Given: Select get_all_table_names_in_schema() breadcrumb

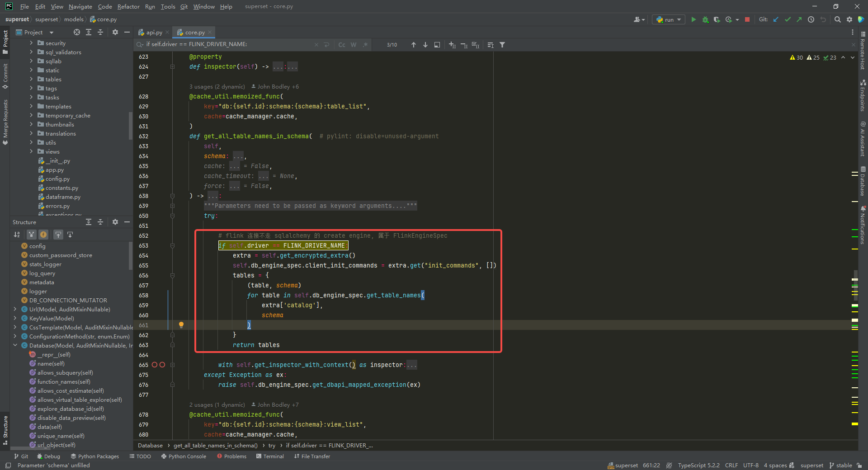Looking at the screenshot, I should [x=215, y=445].
